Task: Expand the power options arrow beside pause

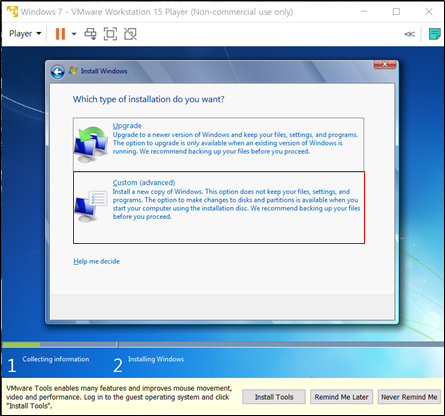Action: (74, 34)
